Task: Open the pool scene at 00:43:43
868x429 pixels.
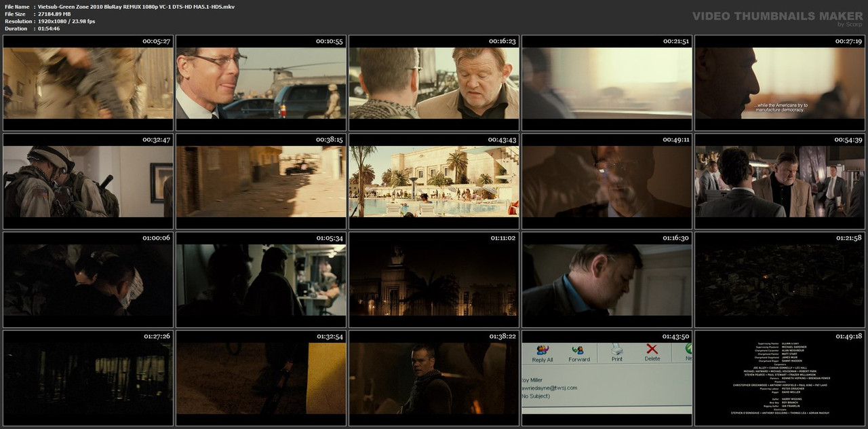Action: tap(434, 181)
